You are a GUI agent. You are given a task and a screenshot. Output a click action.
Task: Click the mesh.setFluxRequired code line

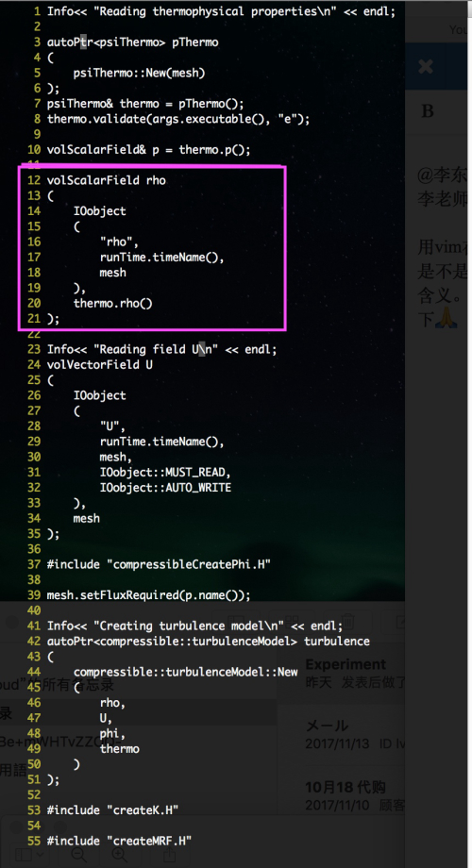[149, 595]
